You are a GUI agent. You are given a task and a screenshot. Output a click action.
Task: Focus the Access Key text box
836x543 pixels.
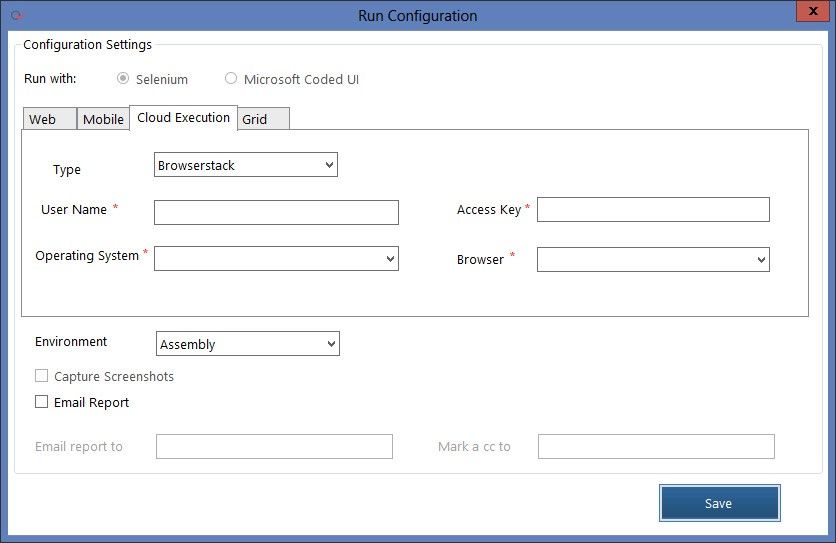[653, 210]
